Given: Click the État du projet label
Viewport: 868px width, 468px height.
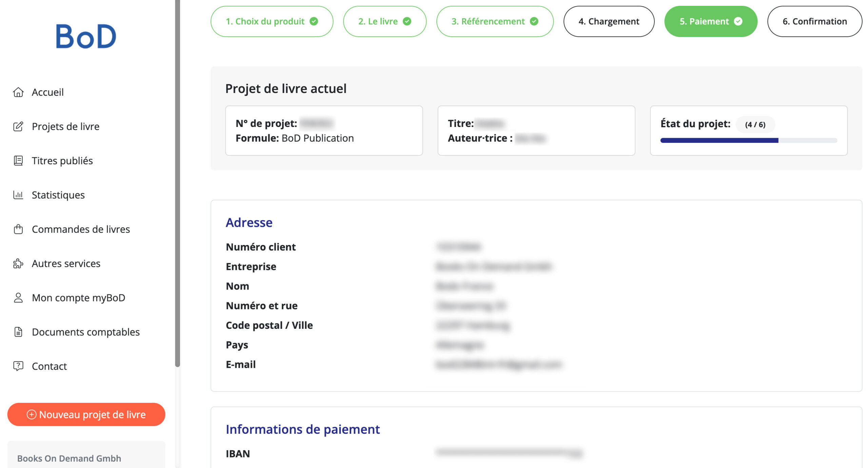Looking at the screenshot, I should click(695, 124).
